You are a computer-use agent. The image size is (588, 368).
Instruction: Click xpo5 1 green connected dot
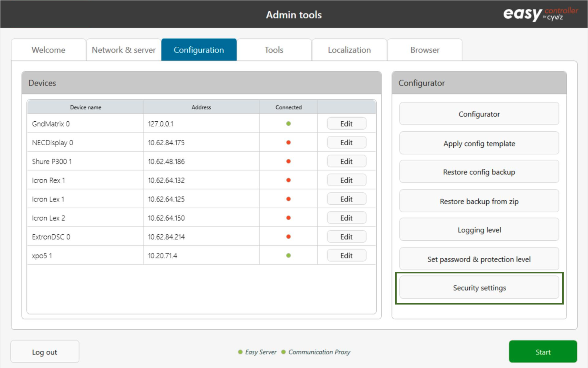pos(288,255)
